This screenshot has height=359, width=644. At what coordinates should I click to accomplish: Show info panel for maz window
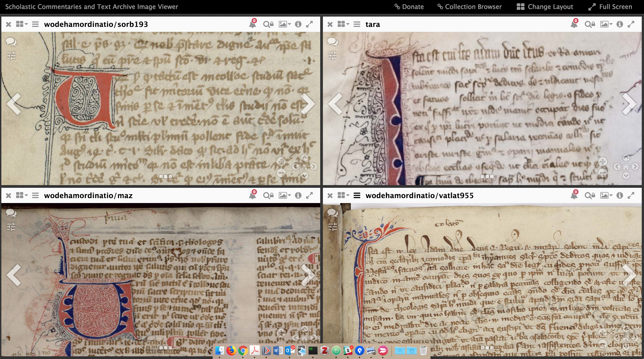point(298,195)
